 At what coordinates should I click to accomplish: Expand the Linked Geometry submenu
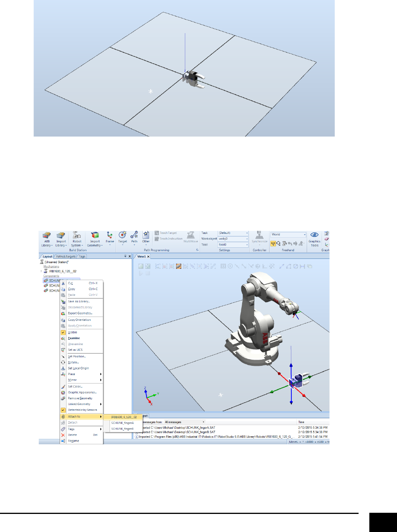pos(81,404)
